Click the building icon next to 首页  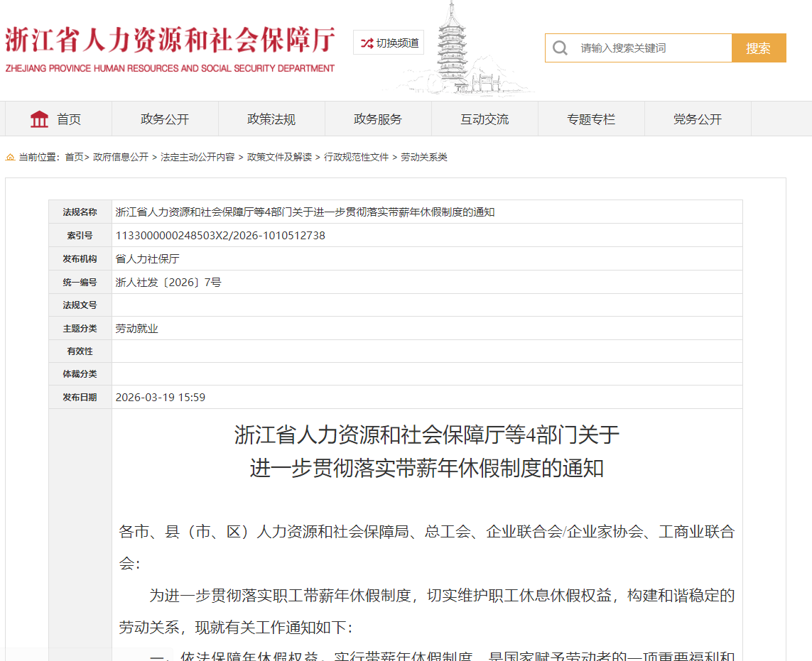point(39,119)
